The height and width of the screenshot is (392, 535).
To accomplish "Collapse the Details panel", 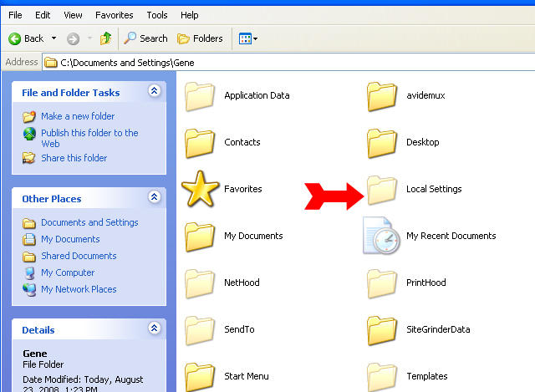I will click(x=154, y=328).
